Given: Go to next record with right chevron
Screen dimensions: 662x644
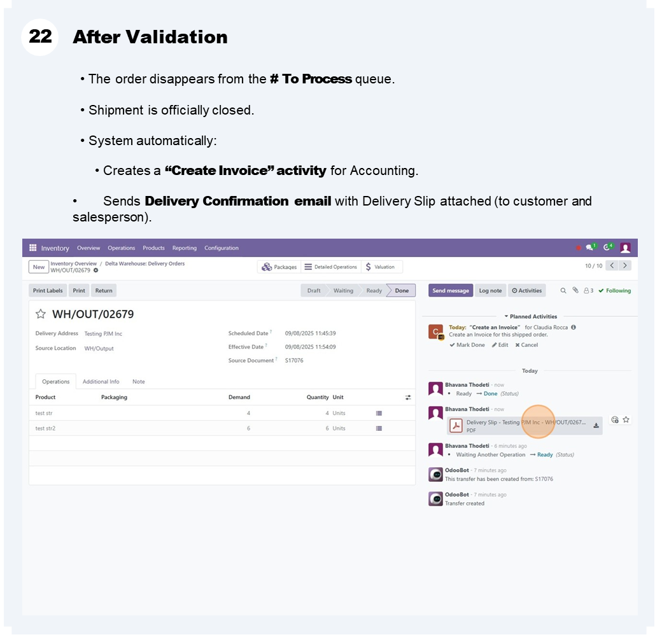Looking at the screenshot, I should [x=626, y=266].
